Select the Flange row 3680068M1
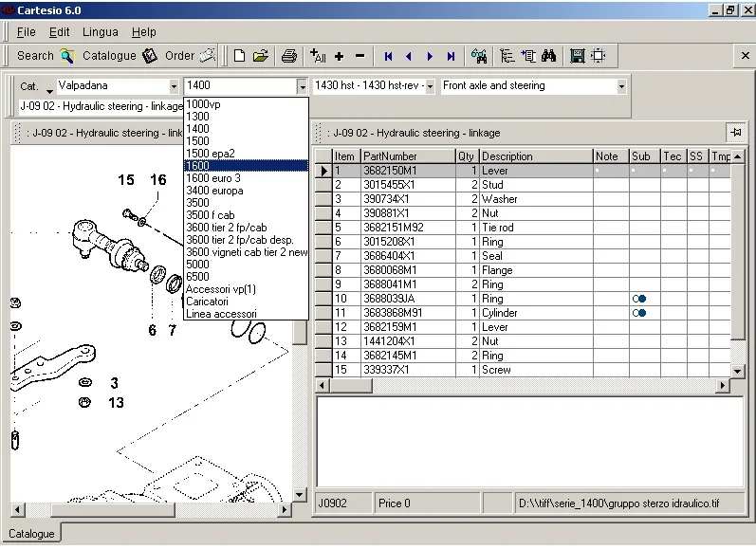The width and height of the screenshot is (756, 549). click(523, 270)
